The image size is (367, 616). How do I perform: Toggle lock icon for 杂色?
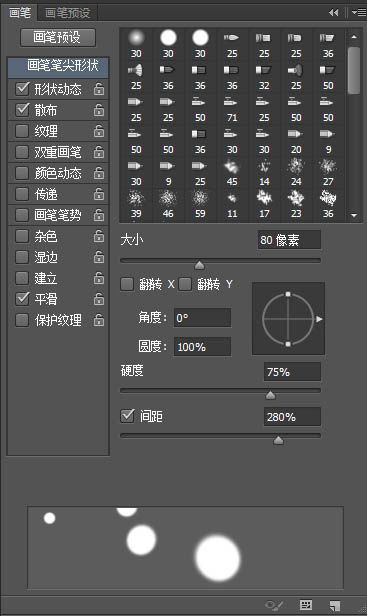[99, 236]
